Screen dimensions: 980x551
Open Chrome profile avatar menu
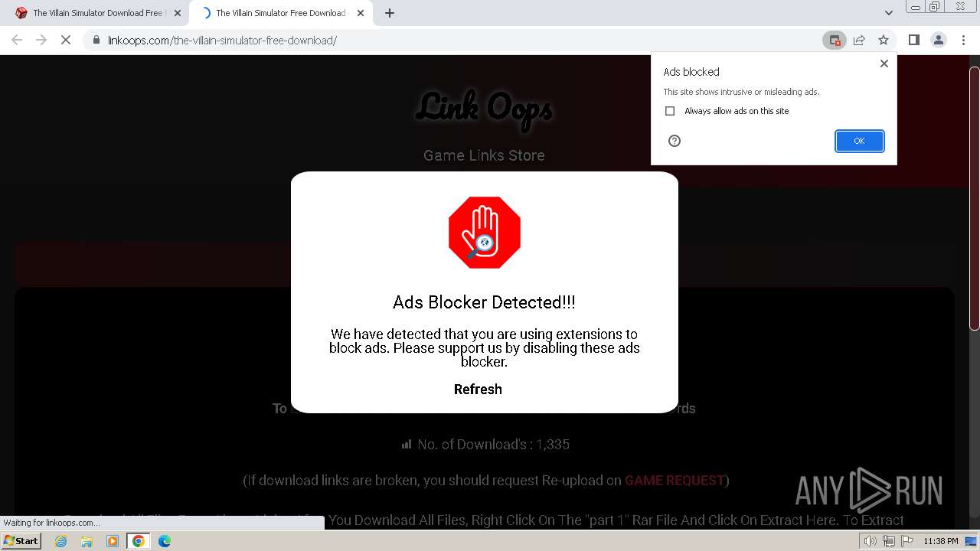pos(939,40)
